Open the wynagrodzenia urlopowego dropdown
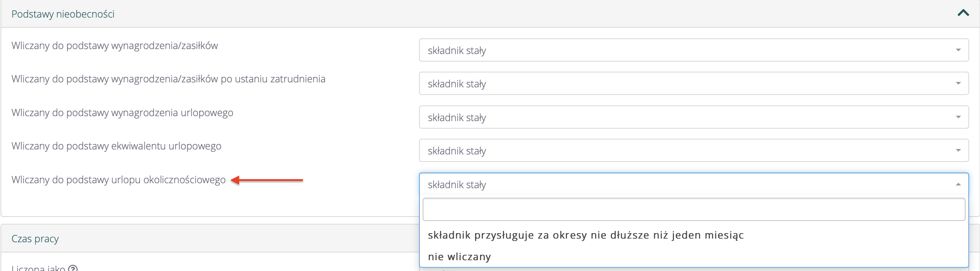This screenshot has height=271, width=980. pyautogui.click(x=693, y=117)
